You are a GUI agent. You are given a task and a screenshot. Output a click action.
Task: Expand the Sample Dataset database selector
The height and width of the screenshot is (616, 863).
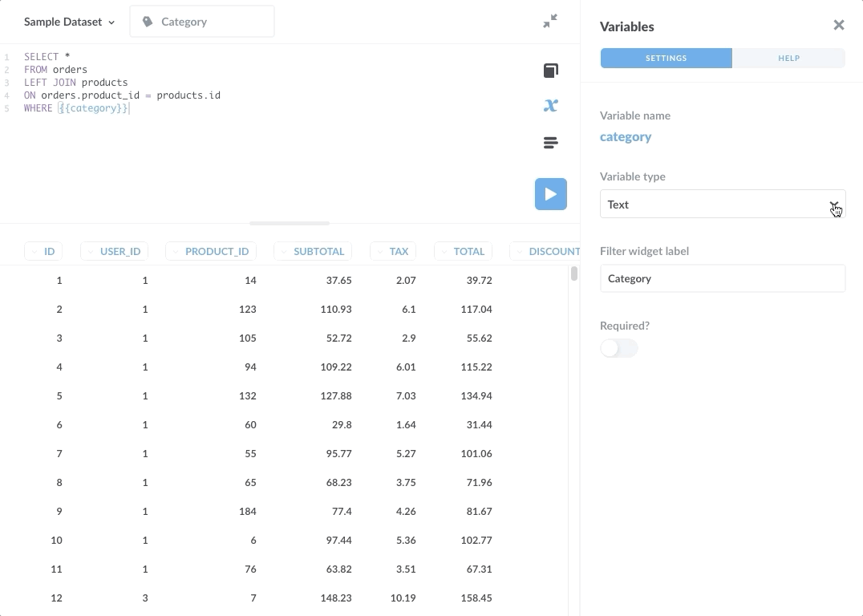[69, 22]
